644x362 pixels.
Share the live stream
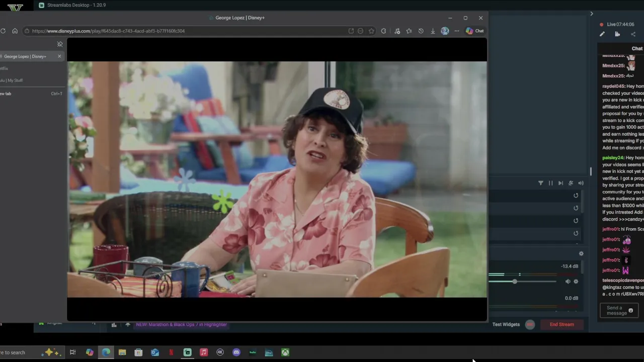[x=633, y=34]
